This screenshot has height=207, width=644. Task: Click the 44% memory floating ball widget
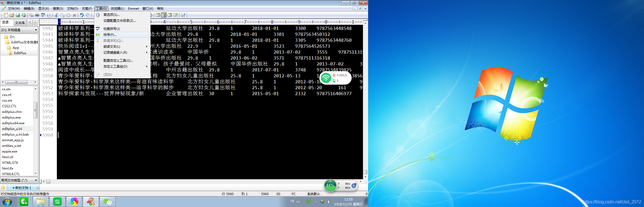[330, 185]
